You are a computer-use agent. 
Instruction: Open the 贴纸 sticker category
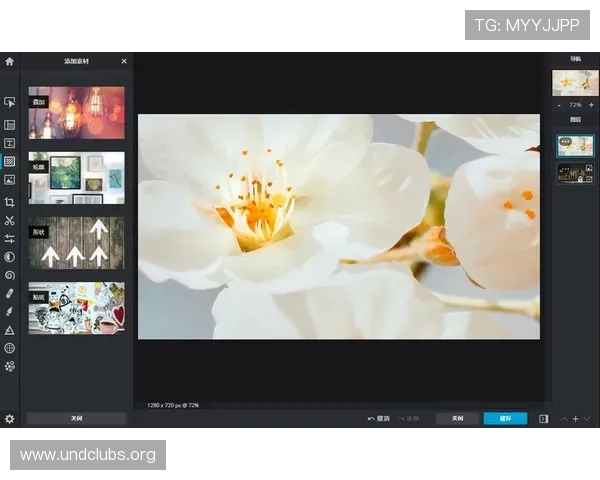pos(77,307)
